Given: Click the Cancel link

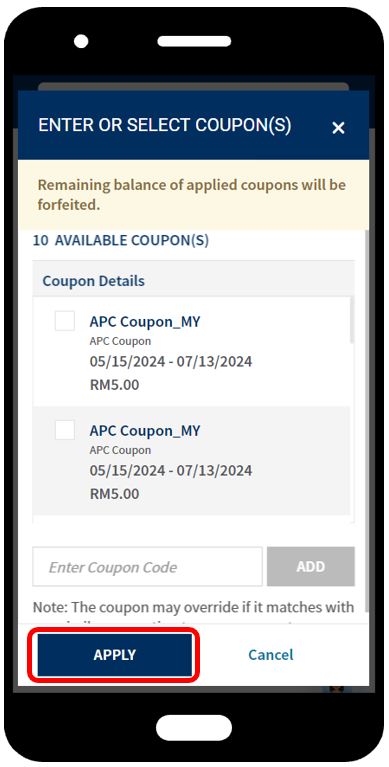Looking at the screenshot, I should click(271, 654).
